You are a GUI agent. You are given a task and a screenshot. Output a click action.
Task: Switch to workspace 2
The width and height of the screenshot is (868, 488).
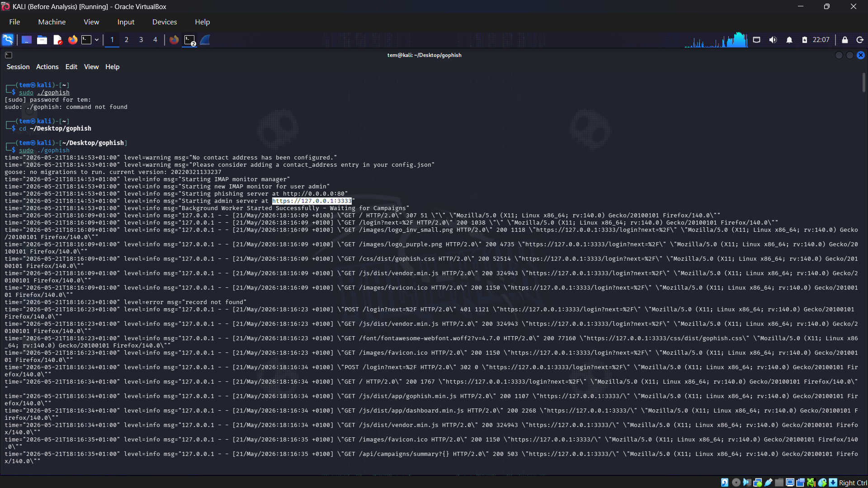pos(127,40)
